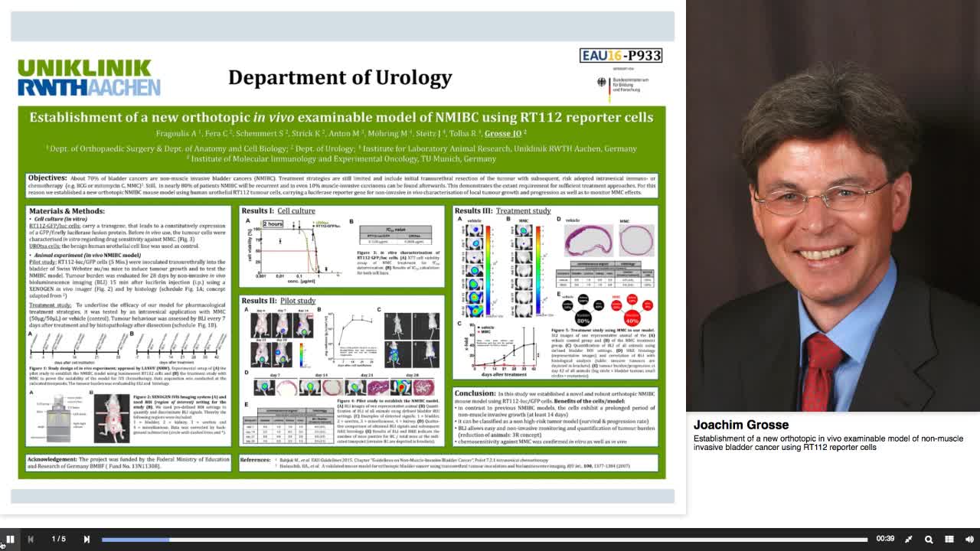
Task: Click the EAU16-P933 poster code label
Action: [620, 55]
